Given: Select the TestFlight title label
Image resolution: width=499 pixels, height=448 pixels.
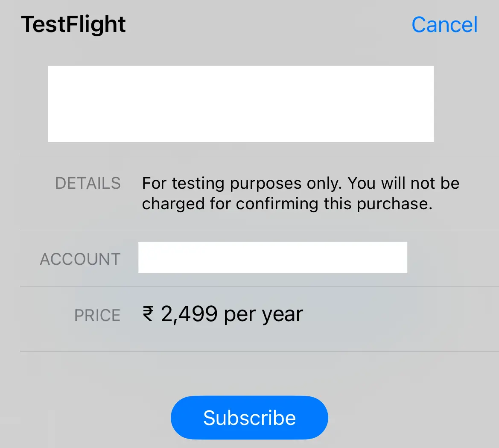Looking at the screenshot, I should [x=73, y=24].
